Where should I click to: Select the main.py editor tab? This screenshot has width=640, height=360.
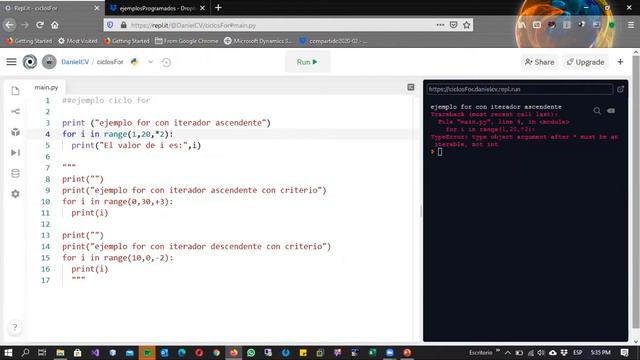tap(46, 87)
